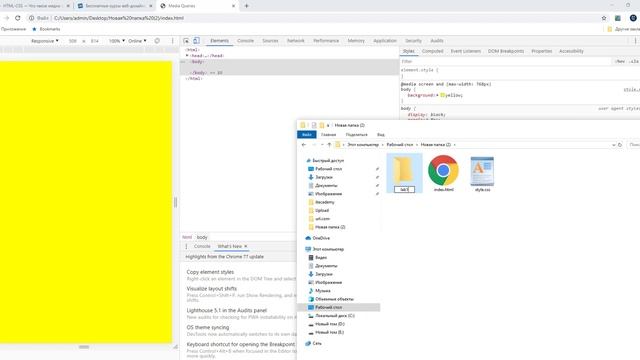
Task: Open the Accessibility pane
Action: click(x=571, y=51)
